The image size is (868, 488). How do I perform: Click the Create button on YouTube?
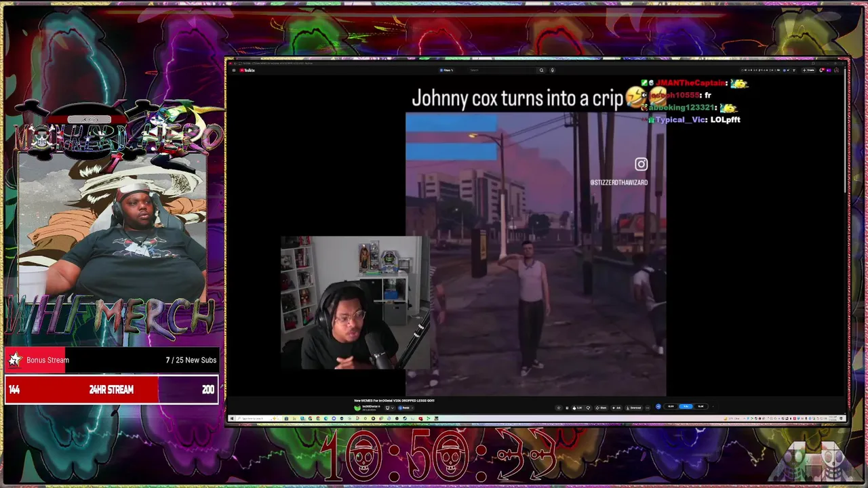point(809,70)
